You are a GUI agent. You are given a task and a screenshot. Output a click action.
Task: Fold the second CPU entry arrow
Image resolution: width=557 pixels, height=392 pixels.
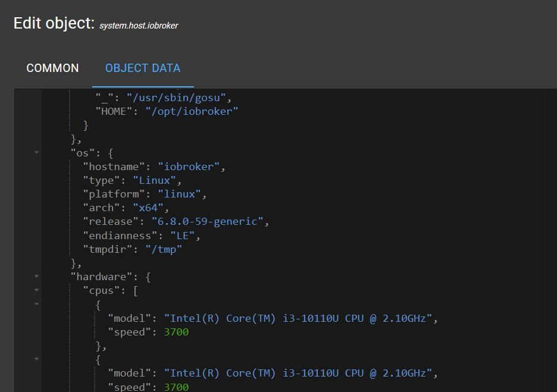[36, 359]
